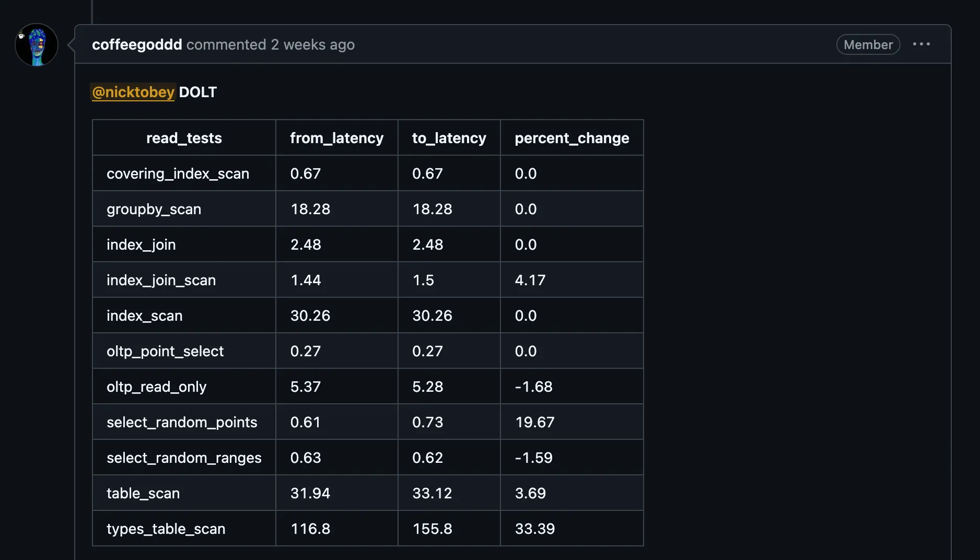Select the from_latency column header

pos(336,138)
